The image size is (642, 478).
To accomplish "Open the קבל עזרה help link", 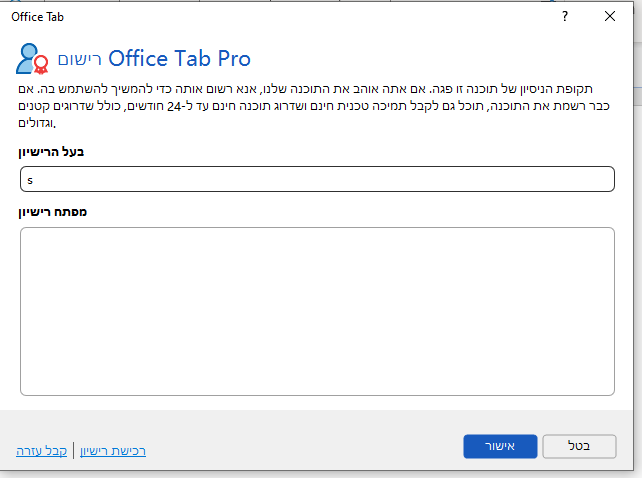I will click(x=41, y=451).
